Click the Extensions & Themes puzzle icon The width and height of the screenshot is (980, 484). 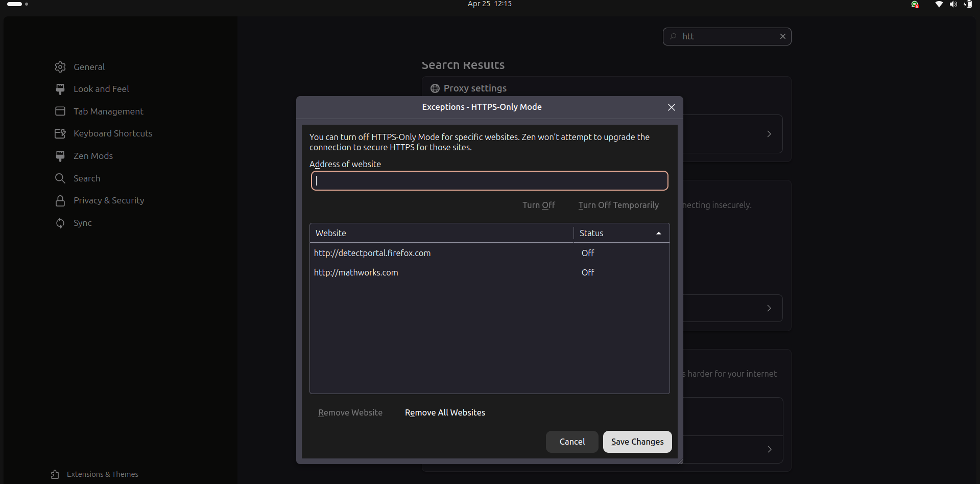(55, 475)
